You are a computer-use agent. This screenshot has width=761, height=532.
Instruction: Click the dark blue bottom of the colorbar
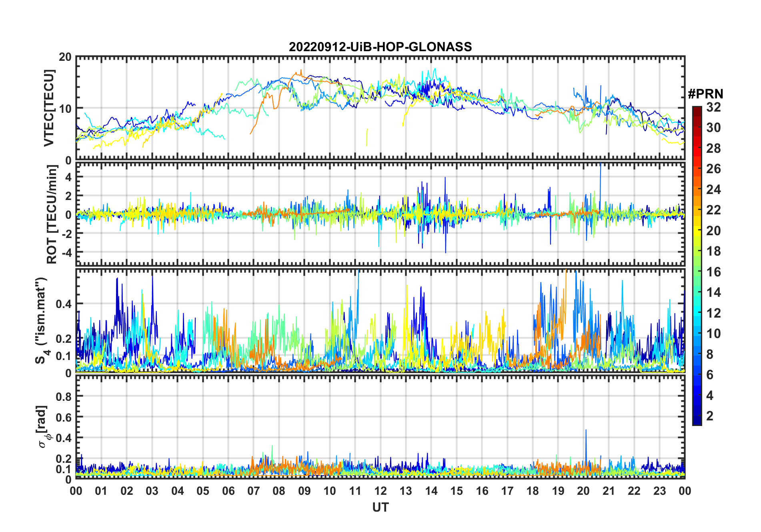(x=697, y=422)
